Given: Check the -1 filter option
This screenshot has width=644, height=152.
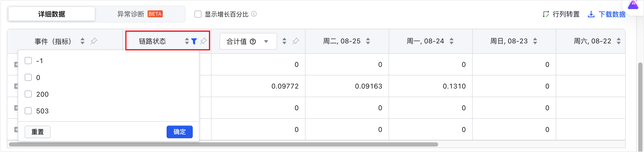Looking at the screenshot, I should (28, 61).
